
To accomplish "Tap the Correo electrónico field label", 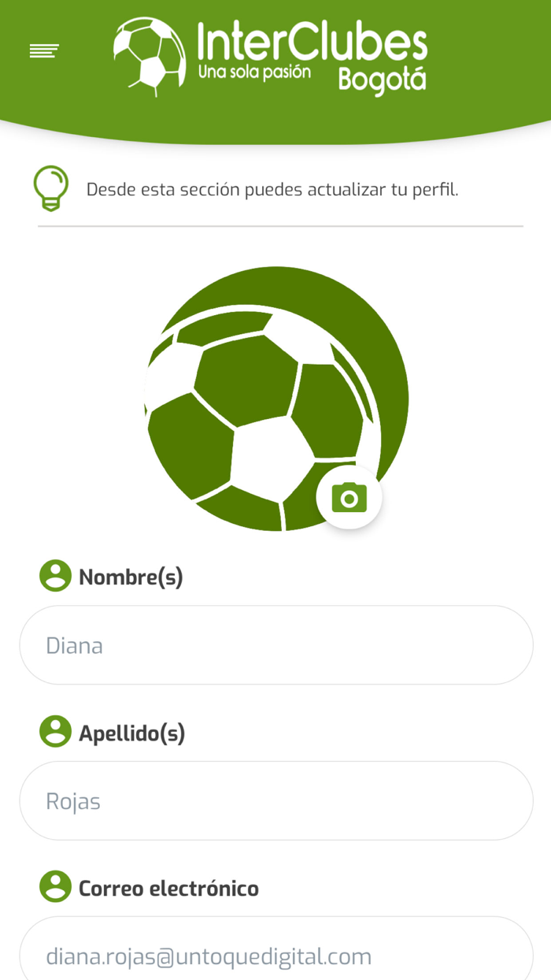I will pyautogui.click(x=168, y=888).
